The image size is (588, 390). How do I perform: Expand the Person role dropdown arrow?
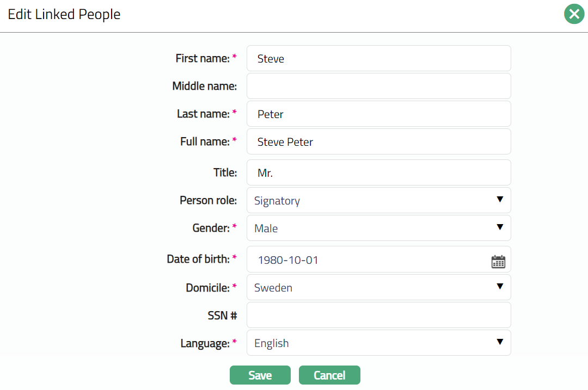[x=500, y=200]
